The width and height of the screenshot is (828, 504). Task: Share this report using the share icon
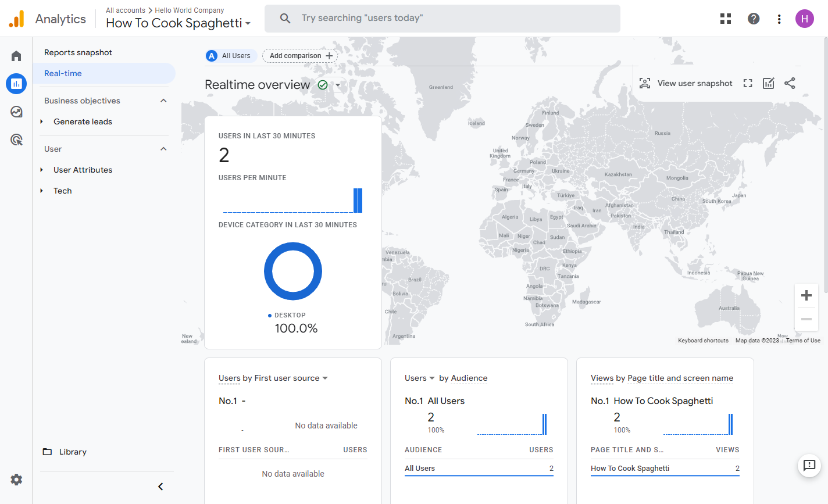coord(790,83)
